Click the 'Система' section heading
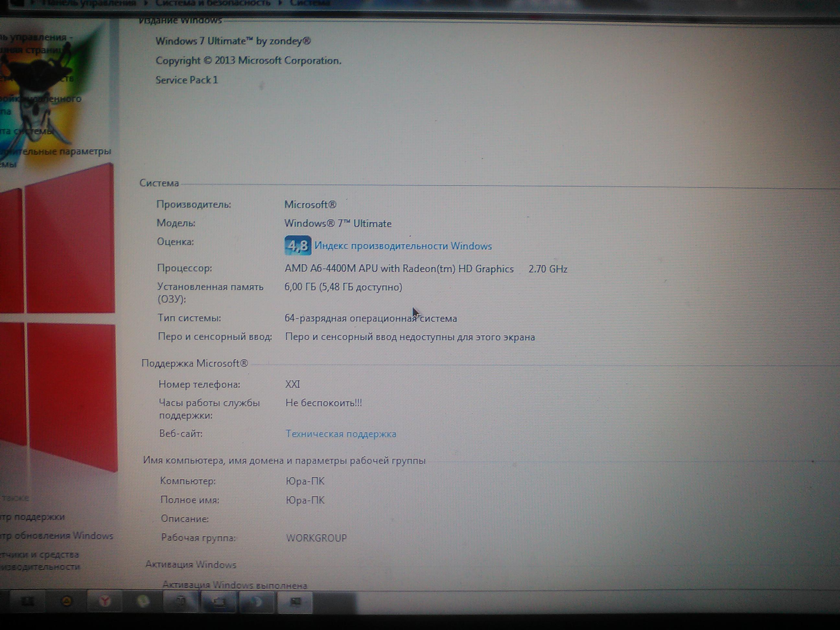The height and width of the screenshot is (630, 840). (159, 183)
